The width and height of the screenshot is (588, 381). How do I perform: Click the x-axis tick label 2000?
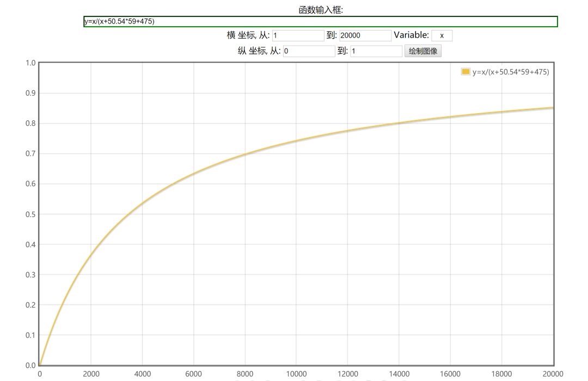point(91,374)
